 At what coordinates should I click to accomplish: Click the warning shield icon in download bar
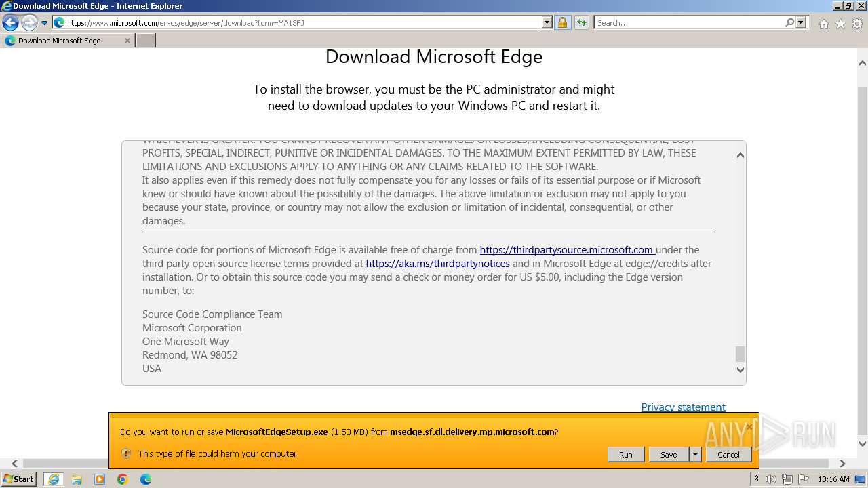(x=125, y=453)
